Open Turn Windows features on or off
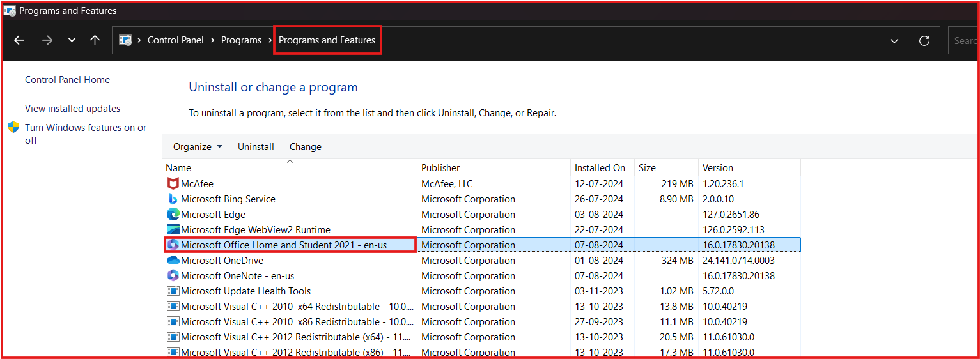The height and width of the screenshot is (359, 980). (x=86, y=134)
